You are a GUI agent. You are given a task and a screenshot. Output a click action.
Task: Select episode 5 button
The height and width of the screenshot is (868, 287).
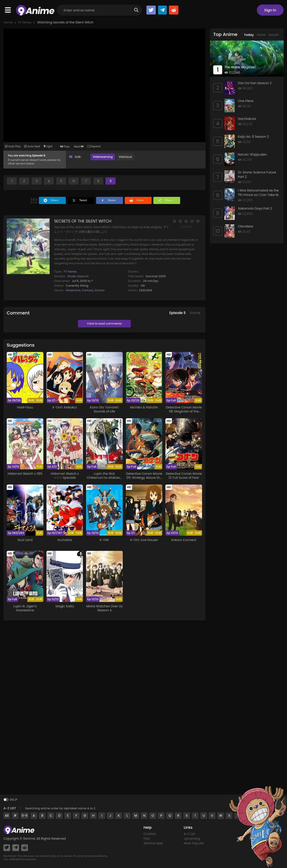pos(61,181)
